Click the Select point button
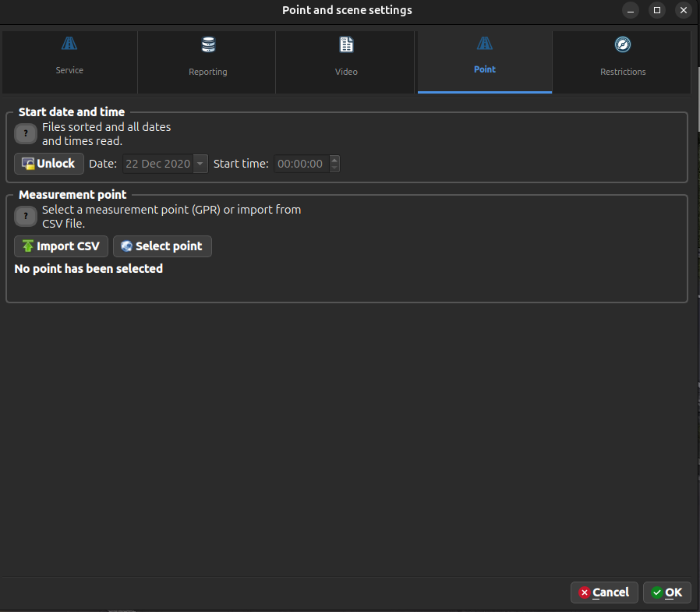The height and width of the screenshot is (612, 700). pos(162,246)
